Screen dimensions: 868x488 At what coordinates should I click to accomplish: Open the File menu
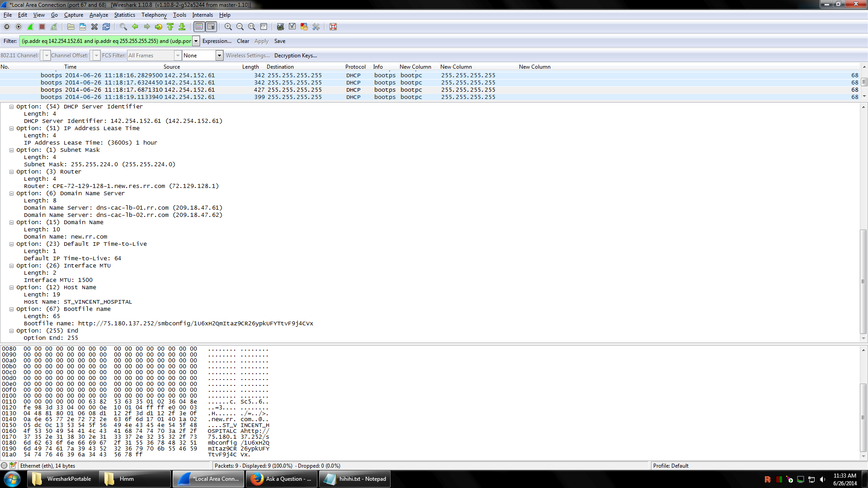pos(8,15)
